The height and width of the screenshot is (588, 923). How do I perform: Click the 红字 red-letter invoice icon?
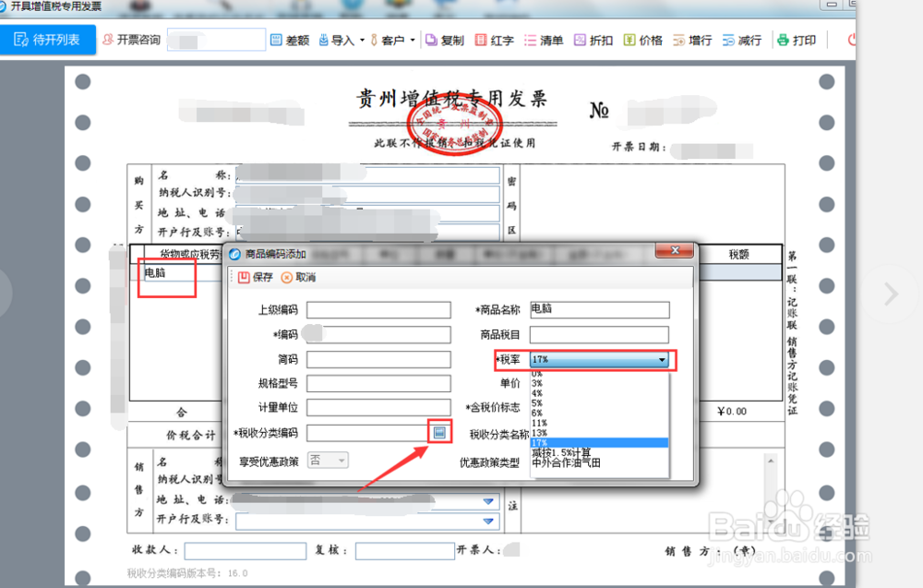click(480, 40)
